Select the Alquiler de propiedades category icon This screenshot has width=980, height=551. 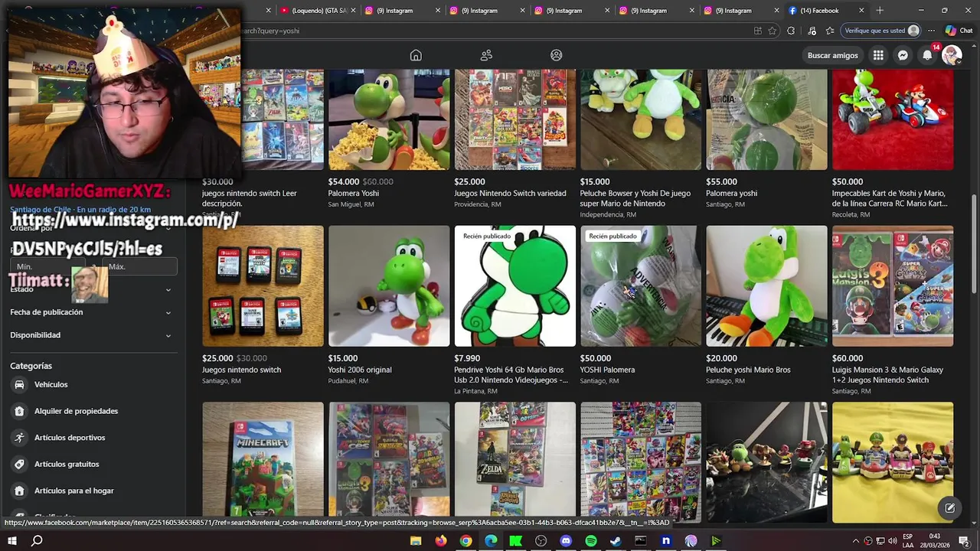pyautogui.click(x=19, y=411)
